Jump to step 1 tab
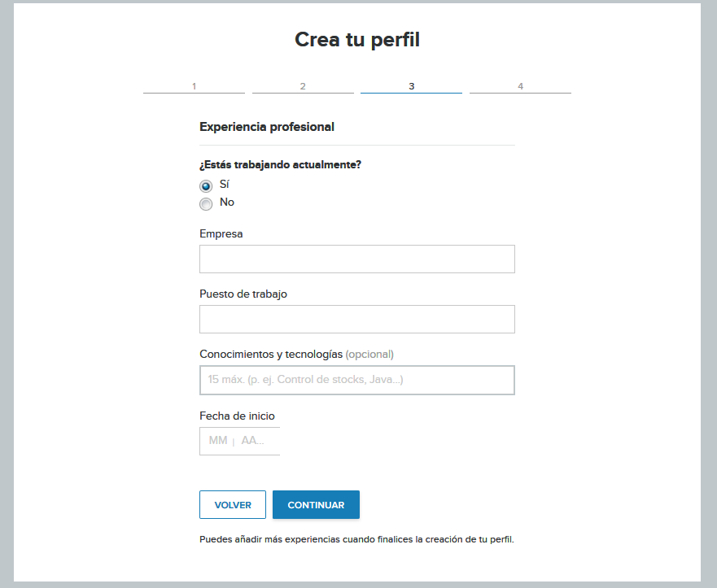Screen dimensions: 717x588 point(194,86)
